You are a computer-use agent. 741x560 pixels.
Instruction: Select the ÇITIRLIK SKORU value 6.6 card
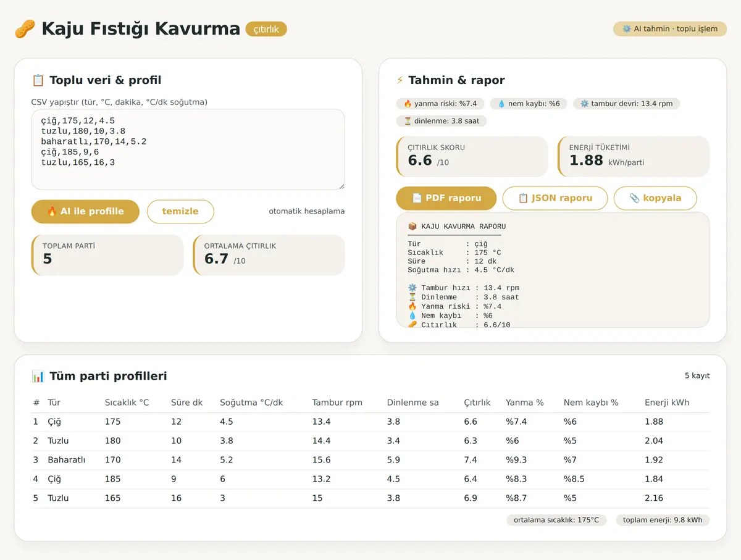click(472, 156)
